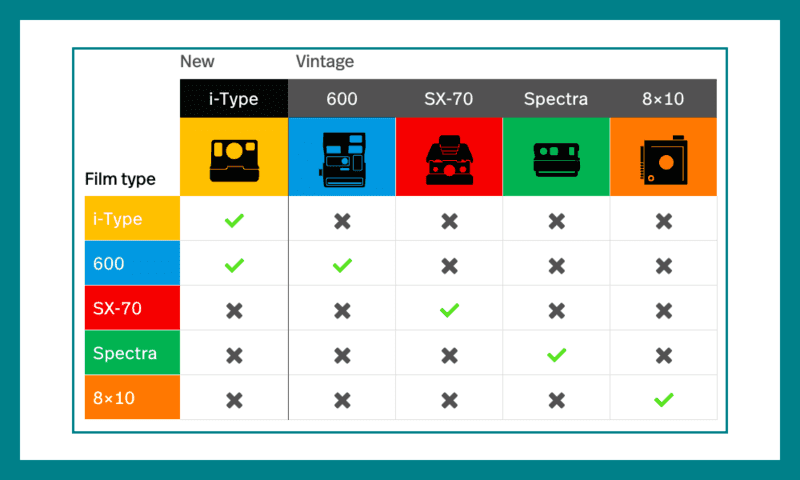Click the SX-70 camera icon on red

[449, 160]
